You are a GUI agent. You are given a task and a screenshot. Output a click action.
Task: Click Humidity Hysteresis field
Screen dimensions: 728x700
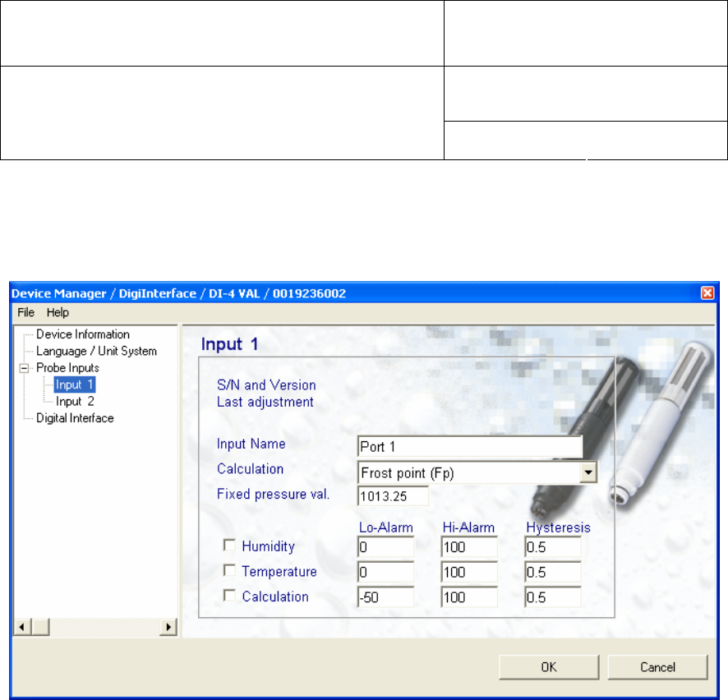pyautogui.click(x=553, y=547)
